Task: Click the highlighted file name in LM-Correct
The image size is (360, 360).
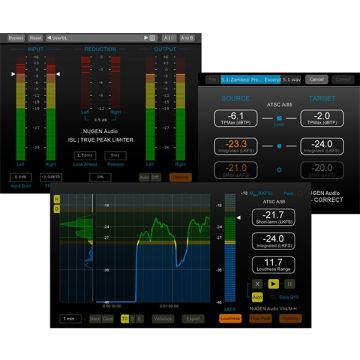Action: [x=251, y=80]
